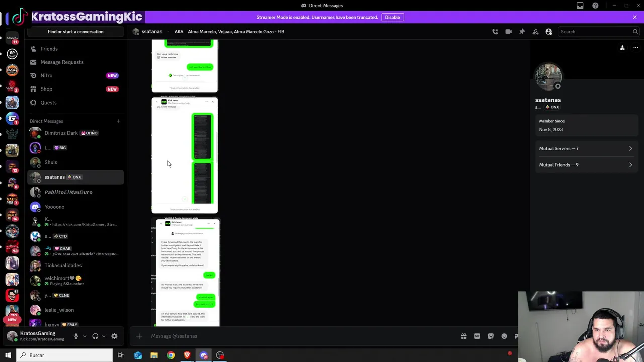Create a new DM with the plus icon
Image resolution: width=644 pixels, height=362 pixels.
click(x=119, y=121)
